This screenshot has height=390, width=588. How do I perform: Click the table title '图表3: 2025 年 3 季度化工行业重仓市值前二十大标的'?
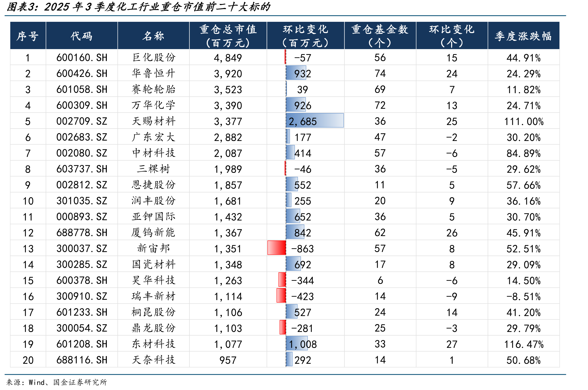139,7
